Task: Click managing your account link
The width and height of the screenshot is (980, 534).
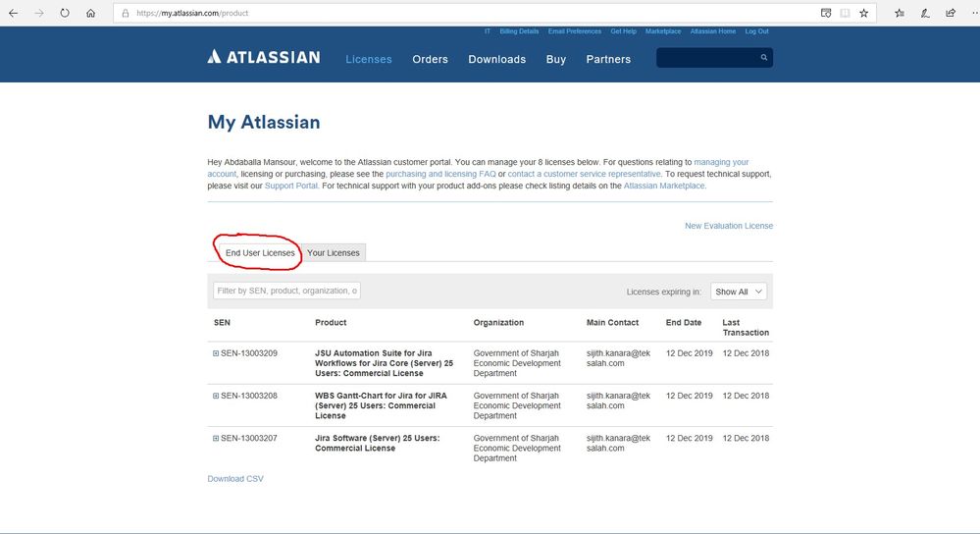Action: click(721, 162)
